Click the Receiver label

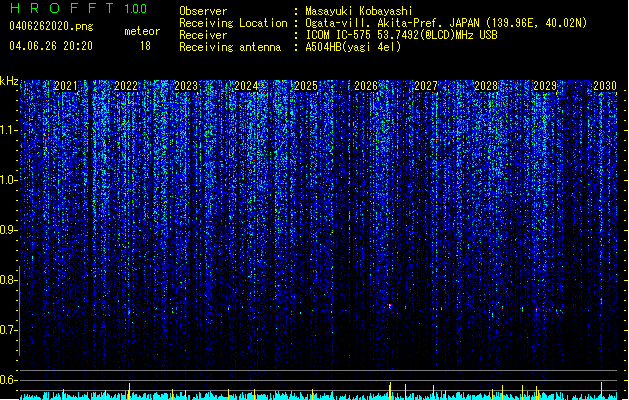click(203, 35)
